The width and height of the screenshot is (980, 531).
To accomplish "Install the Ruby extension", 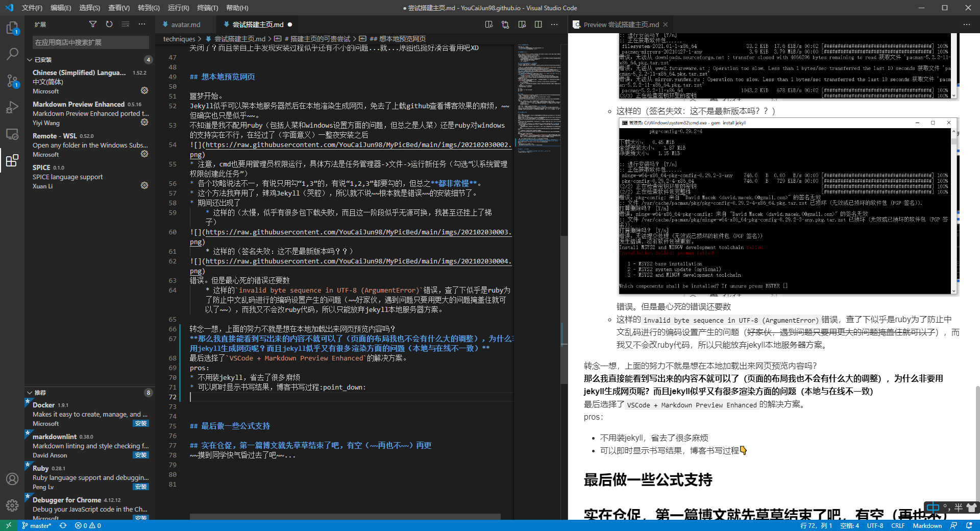I will tap(140, 487).
